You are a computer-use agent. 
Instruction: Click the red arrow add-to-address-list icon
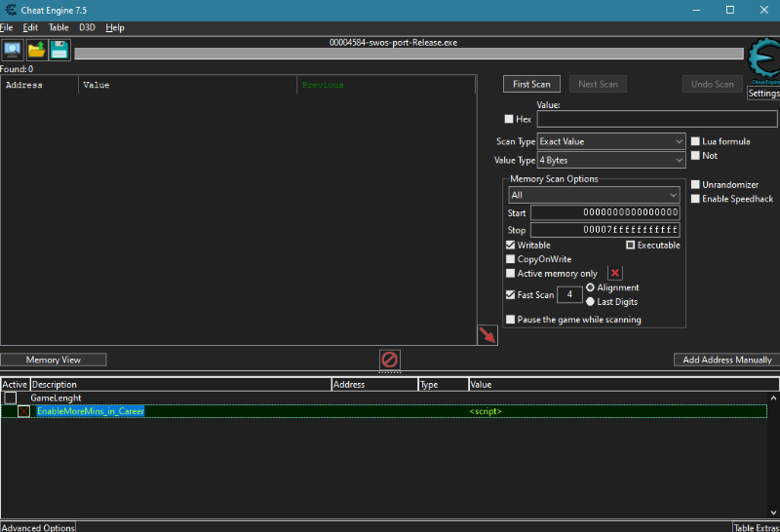point(487,335)
